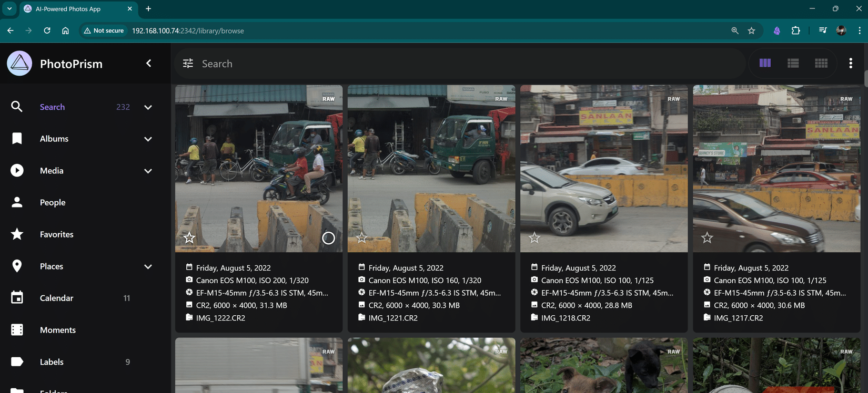Open Calendar in the sidebar

tap(57, 298)
